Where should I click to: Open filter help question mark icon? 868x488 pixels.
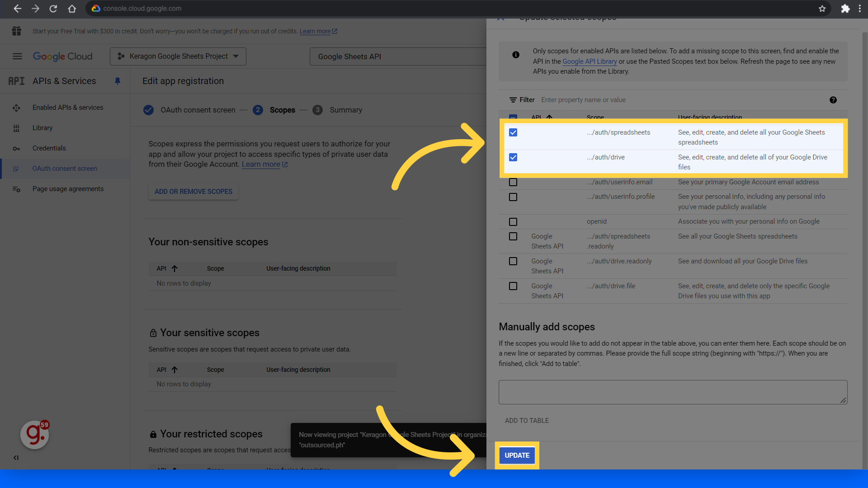833,100
